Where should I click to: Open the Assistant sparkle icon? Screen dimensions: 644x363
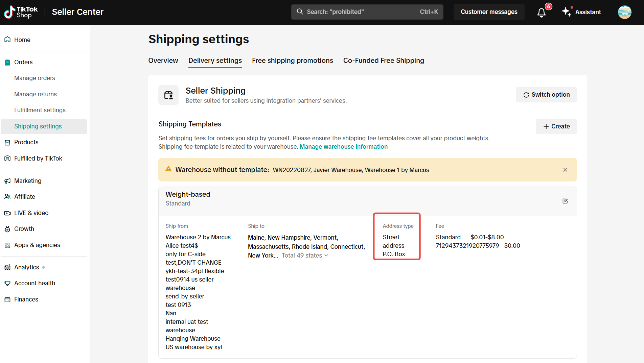567,12
